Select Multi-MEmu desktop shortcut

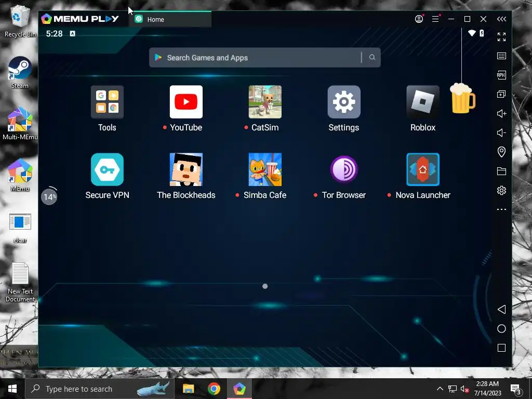pos(20,124)
